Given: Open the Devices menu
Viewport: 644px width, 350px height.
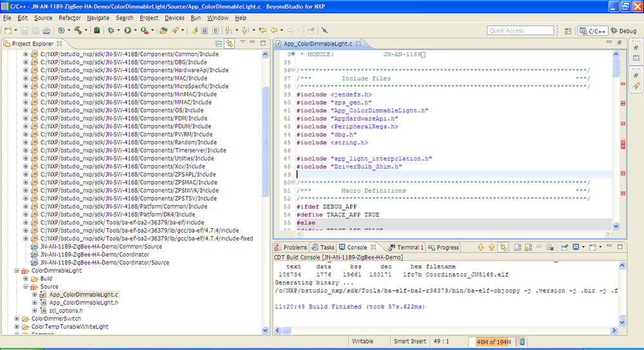Looking at the screenshot, I should click(x=175, y=17).
